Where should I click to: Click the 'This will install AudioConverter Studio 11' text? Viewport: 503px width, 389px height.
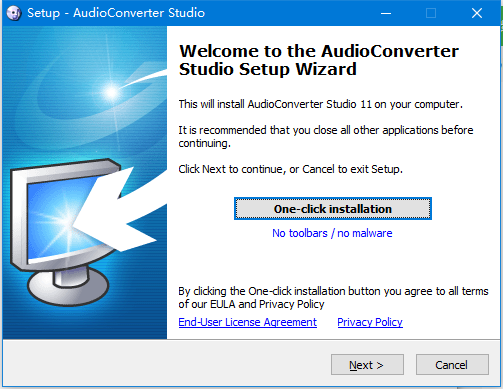[321, 104]
